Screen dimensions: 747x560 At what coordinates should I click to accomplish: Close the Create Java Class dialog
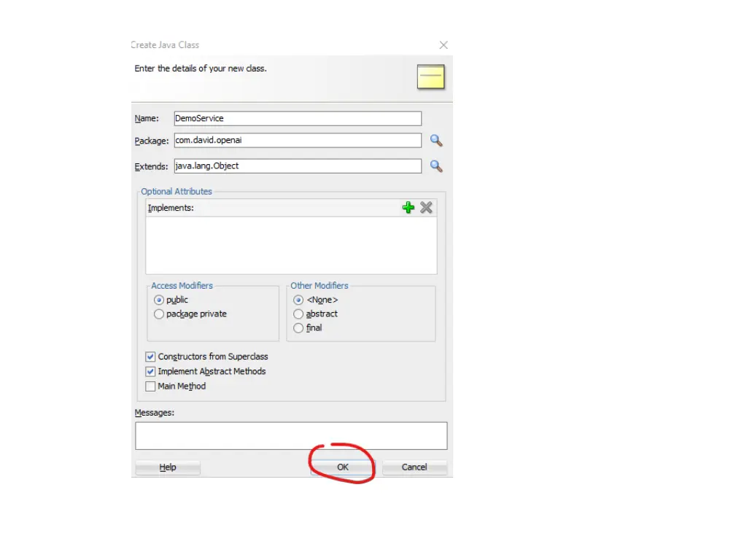pos(444,45)
